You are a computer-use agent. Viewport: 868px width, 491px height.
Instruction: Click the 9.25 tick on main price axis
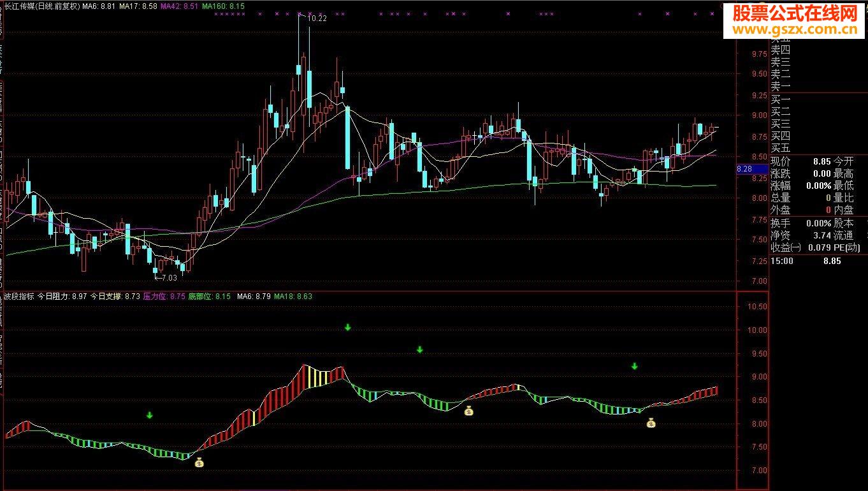759,96
